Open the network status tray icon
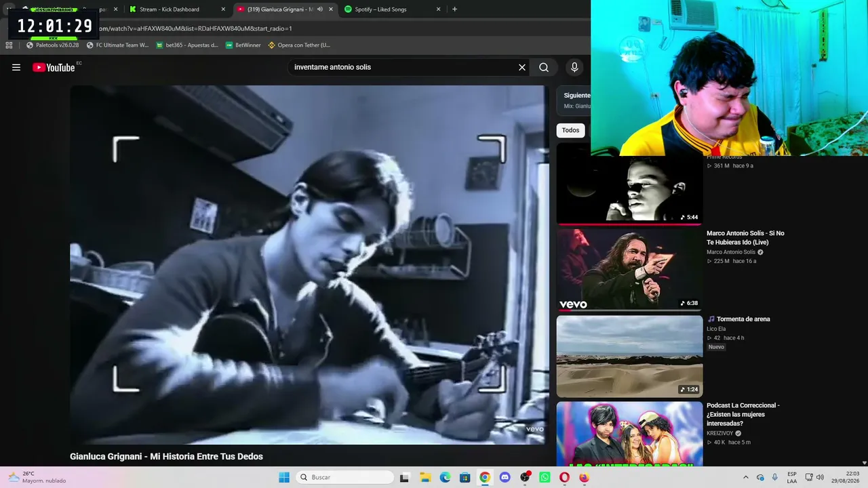This screenshot has height=488, width=868. coord(809,477)
